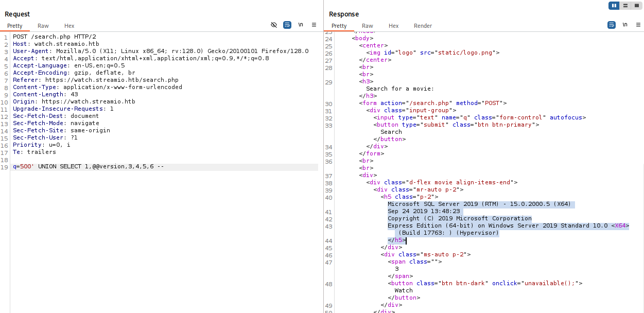The image size is (644, 313).
Task: Click the 'Request' panel title
Action: (x=18, y=14)
